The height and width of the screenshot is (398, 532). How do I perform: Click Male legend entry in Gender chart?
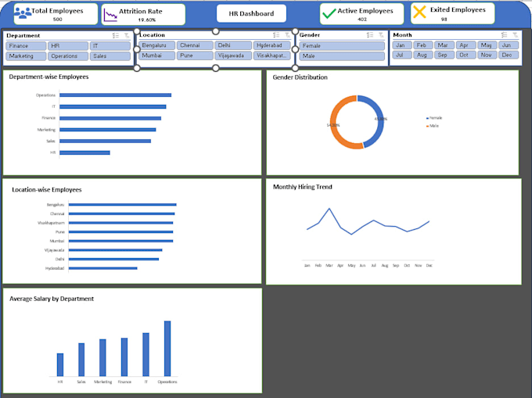[432, 126]
